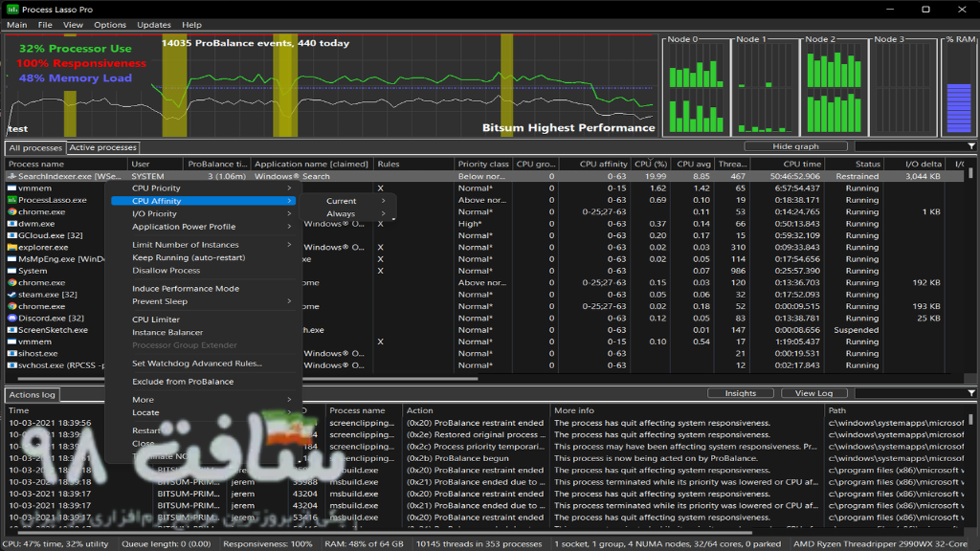The width and height of the screenshot is (980, 551).
Task: Open the Options menu
Action: coord(110,25)
